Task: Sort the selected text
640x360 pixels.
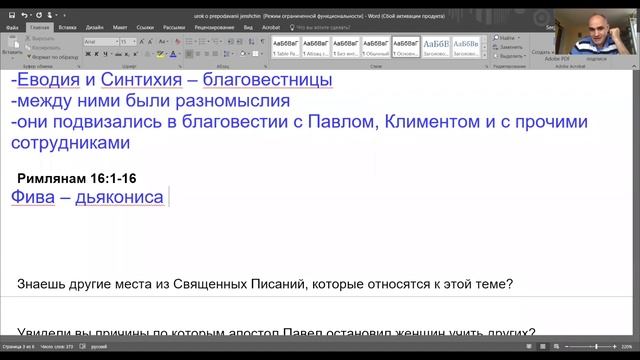Action: click(x=251, y=42)
